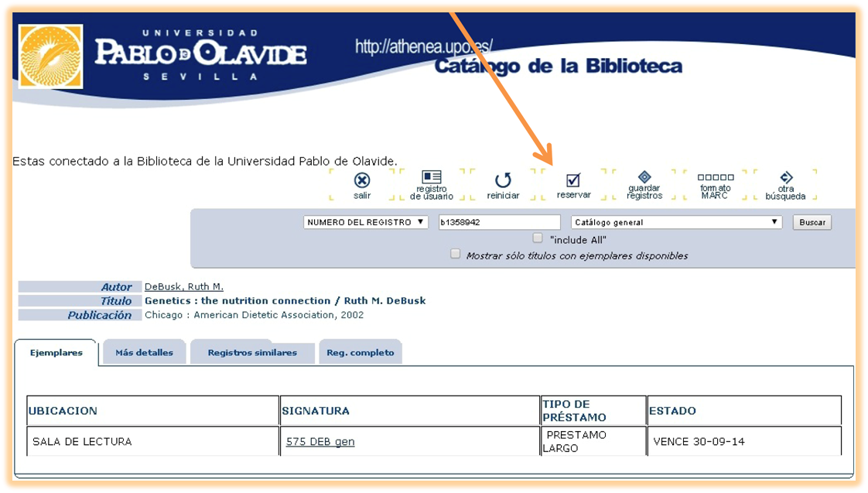Click the UBICACION column header
The height and width of the screenshot is (493, 868).
(x=152, y=410)
